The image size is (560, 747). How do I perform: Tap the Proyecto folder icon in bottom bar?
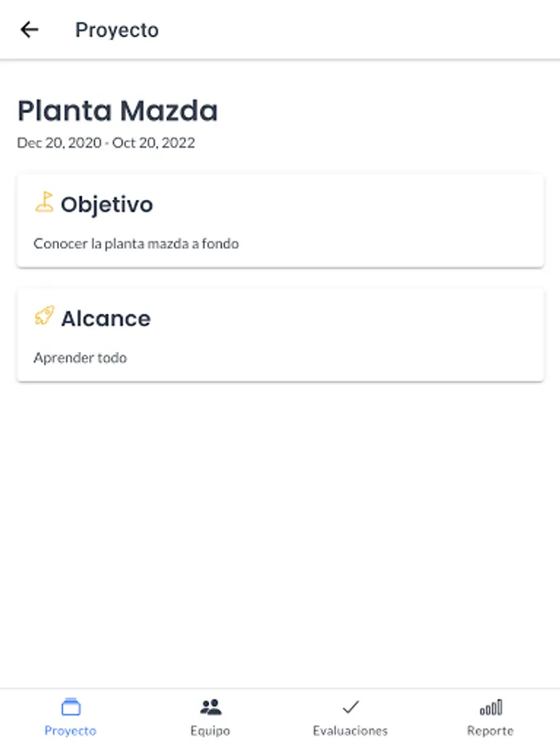point(71,707)
